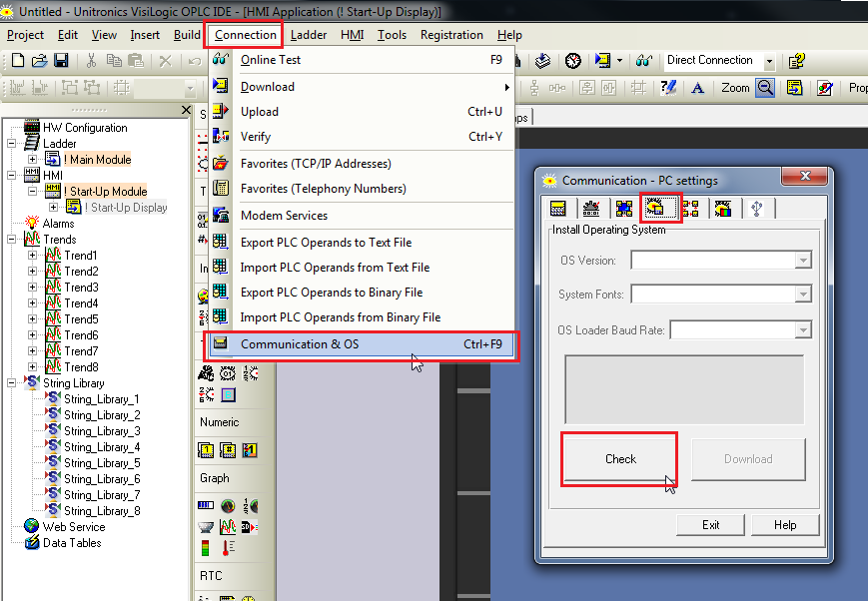
Task: Open the first tab in Communication dialog
Action: pos(558,208)
